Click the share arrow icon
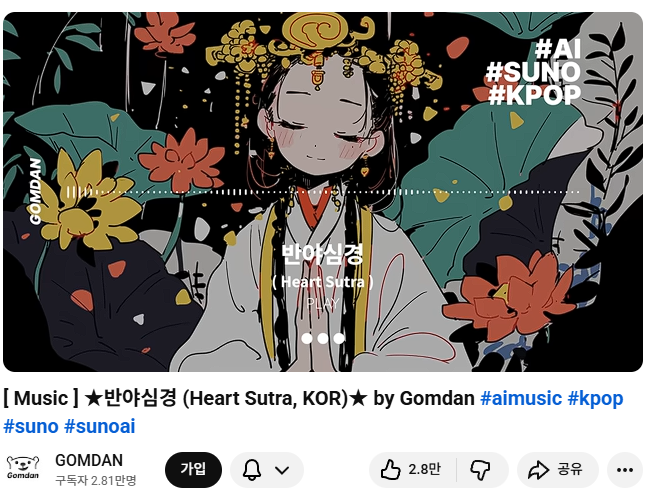This screenshot has height=503, width=651. (x=538, y=470)
